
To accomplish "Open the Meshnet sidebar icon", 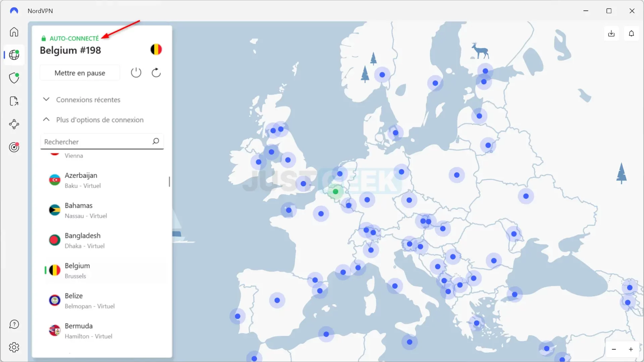I will click(x=14, y=124).
